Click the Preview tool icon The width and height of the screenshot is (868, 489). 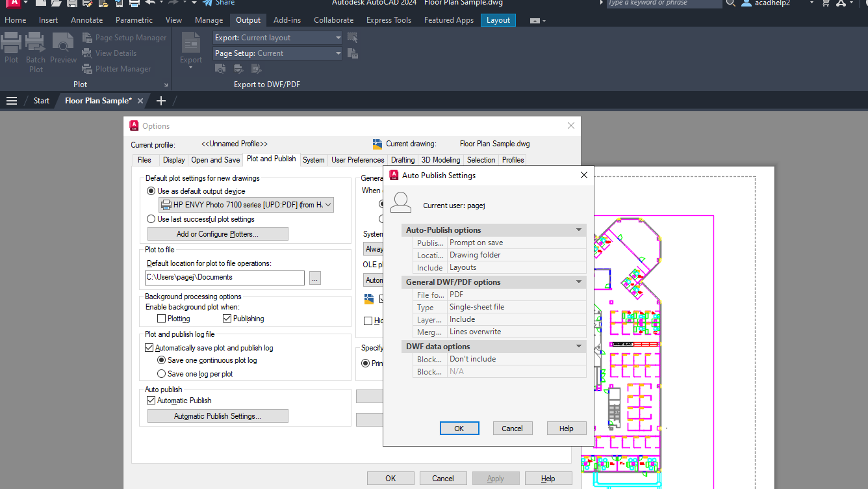tap(63, 42)
